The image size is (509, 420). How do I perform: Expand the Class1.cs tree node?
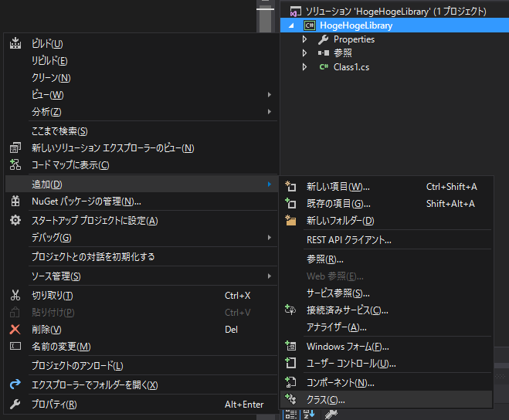pos(304,67)
